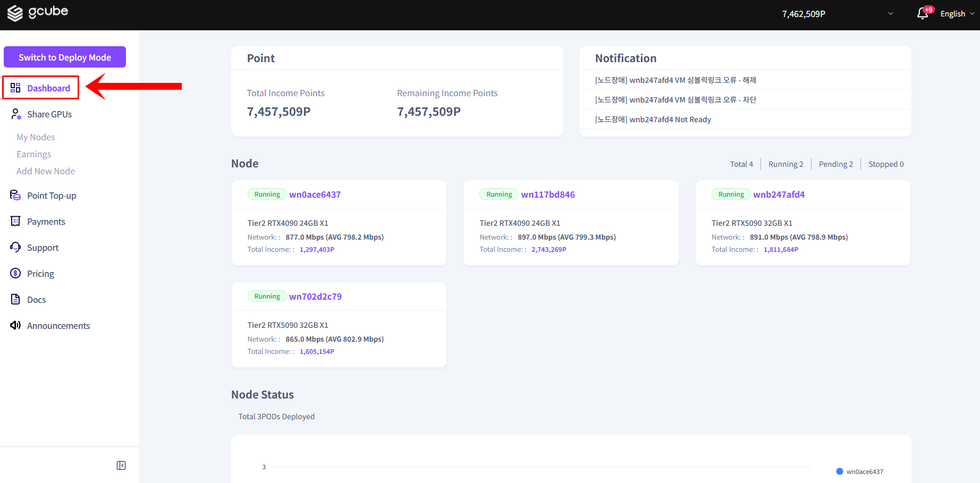Click Switch to Deploy Mode button
Screen dimensions: 980x483
point(65,57)
